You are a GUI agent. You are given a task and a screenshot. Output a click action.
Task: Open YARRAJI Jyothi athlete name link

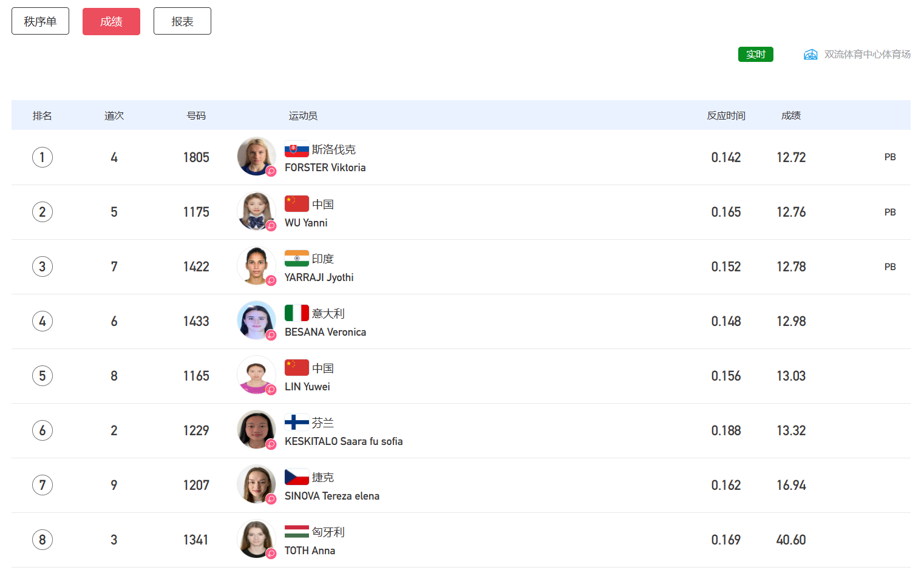[319, 277]
